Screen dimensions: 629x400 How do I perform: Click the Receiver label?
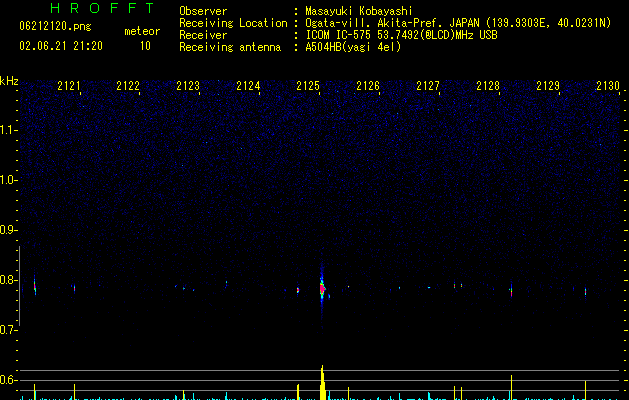(x=203, y=35)
